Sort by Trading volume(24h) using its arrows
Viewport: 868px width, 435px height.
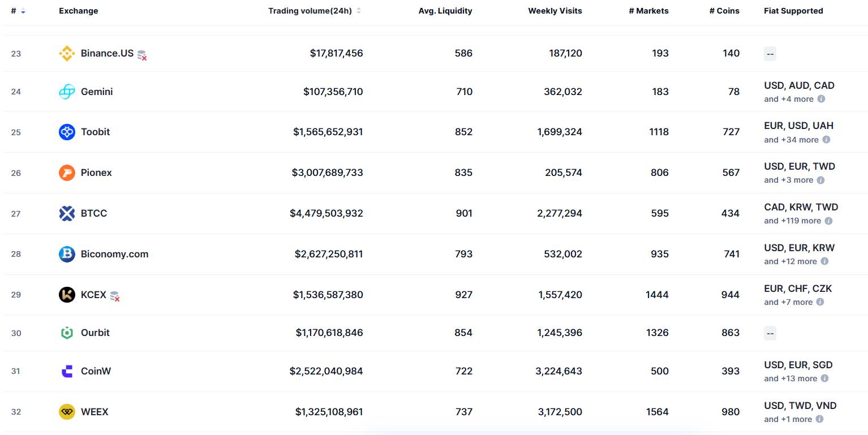(359, 10)
